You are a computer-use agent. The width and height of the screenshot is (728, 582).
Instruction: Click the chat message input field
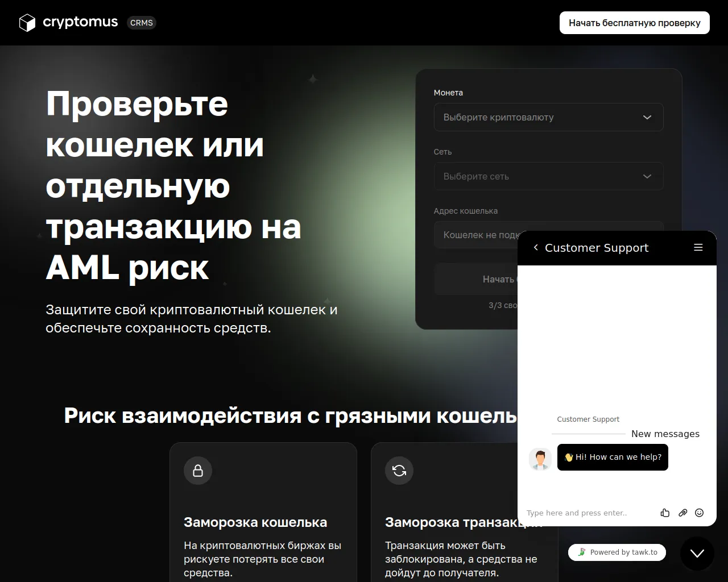(x=589, y=513)
